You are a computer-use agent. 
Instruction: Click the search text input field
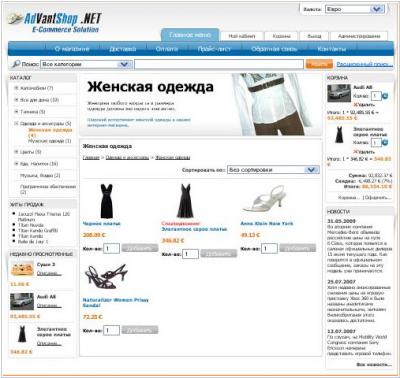[x=219, y=64]
